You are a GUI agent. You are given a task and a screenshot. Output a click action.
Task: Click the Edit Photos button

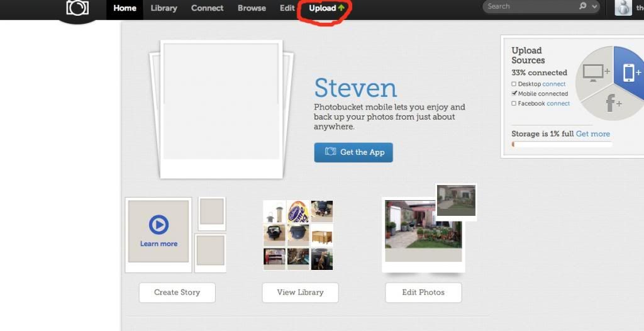(x=423, y=293)
